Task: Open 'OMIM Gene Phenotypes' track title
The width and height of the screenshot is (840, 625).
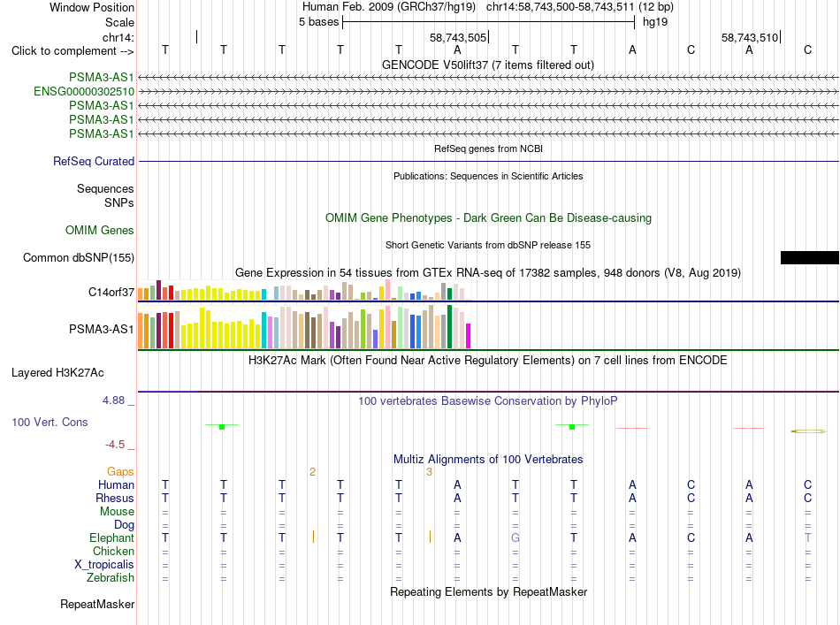Action: tap(488, 218)
